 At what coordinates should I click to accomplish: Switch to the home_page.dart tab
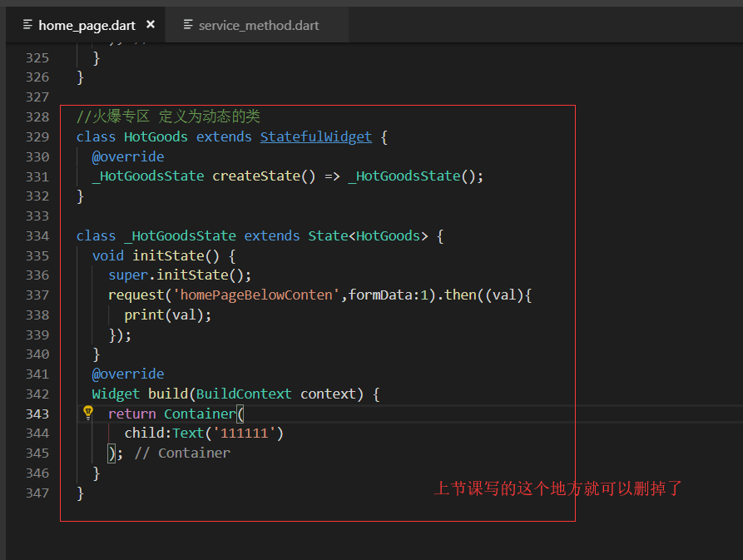87,25
